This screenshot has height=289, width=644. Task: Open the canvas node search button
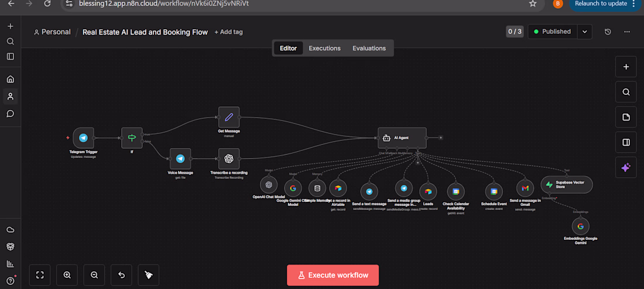pos(626,92)
